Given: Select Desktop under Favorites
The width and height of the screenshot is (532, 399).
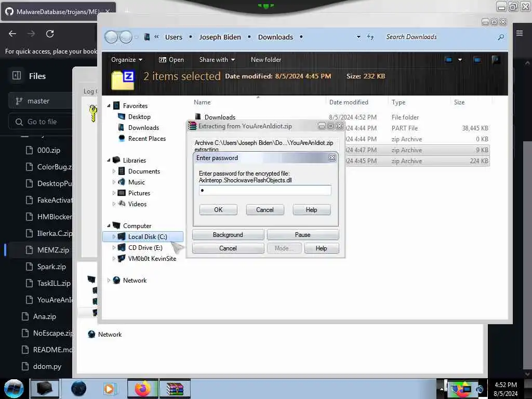Looking at the screenshot, I should (x=139, y=117).
